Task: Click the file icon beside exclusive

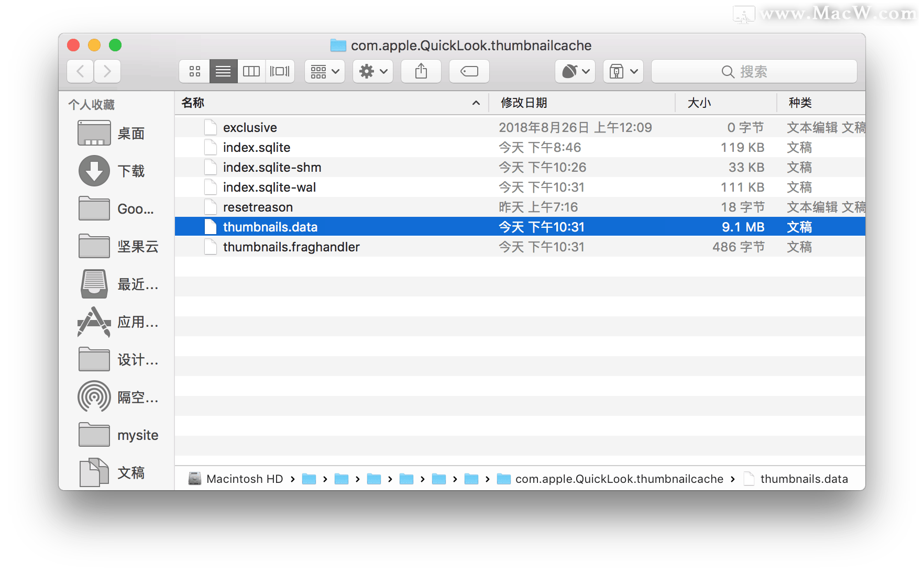Action: pyautogui.click(x=211, y=127)
